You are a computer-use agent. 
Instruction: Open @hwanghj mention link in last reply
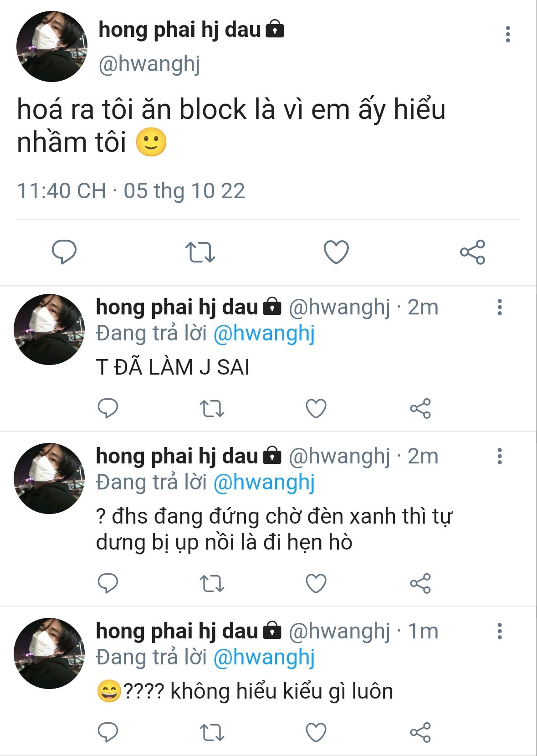[264, 657]
